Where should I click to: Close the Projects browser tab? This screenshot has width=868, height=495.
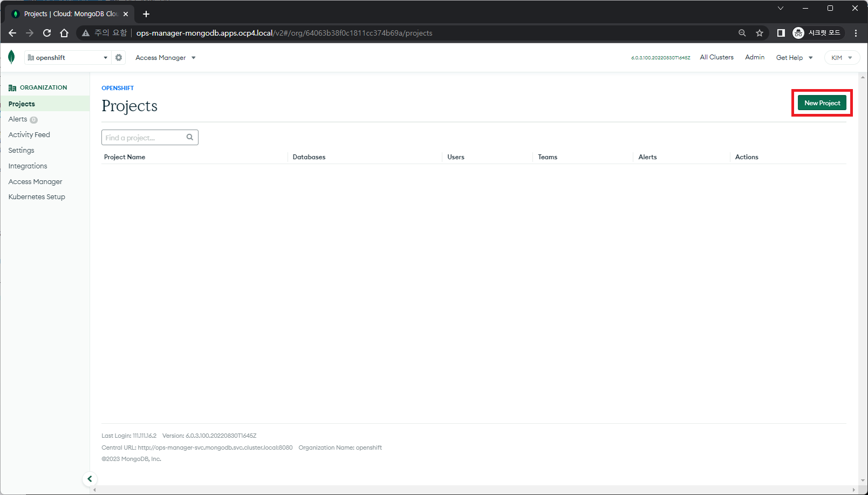[x=126, y=14]
